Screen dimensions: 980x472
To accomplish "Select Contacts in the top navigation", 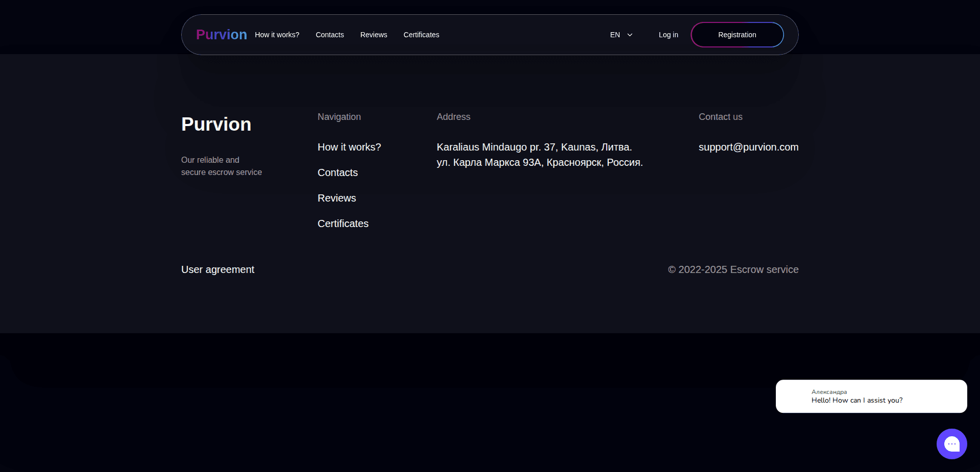I will 329,35.
